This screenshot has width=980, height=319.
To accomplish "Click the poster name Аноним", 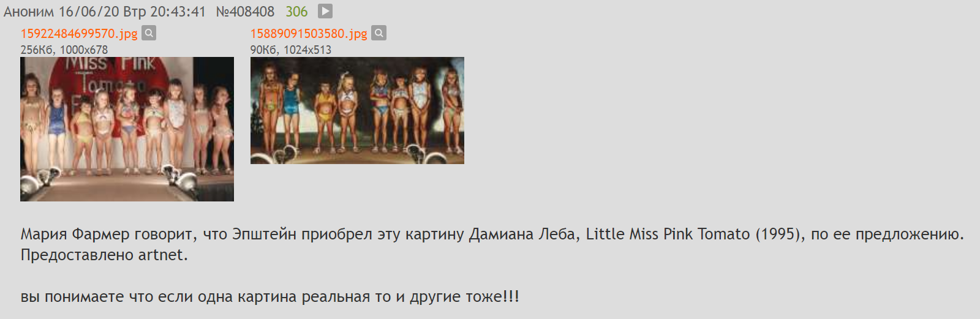I will point(29,12).
